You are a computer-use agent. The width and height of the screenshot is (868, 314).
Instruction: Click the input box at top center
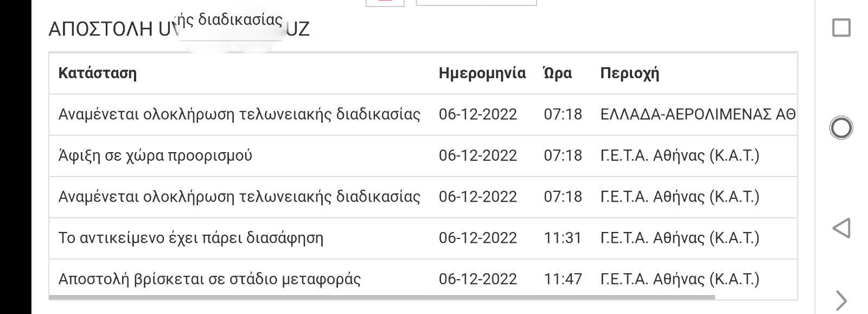tap(476, 3)
